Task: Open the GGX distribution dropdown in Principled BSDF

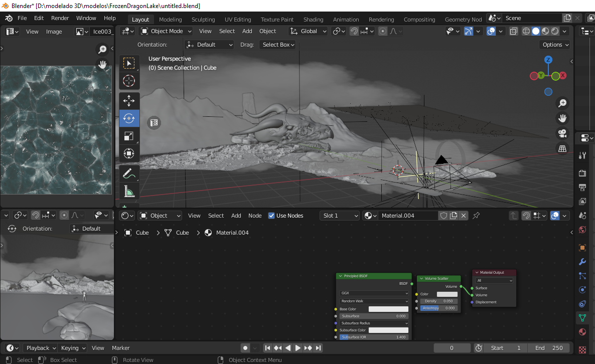Action: (374, 293)
